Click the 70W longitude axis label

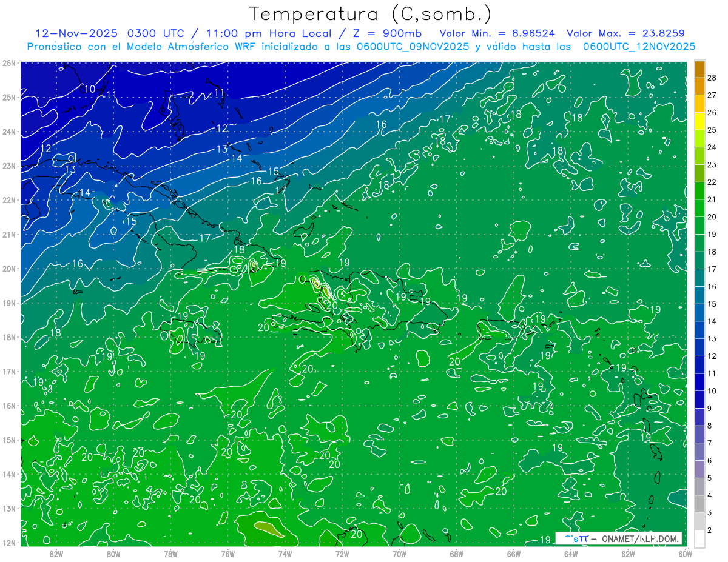[399, 553]
